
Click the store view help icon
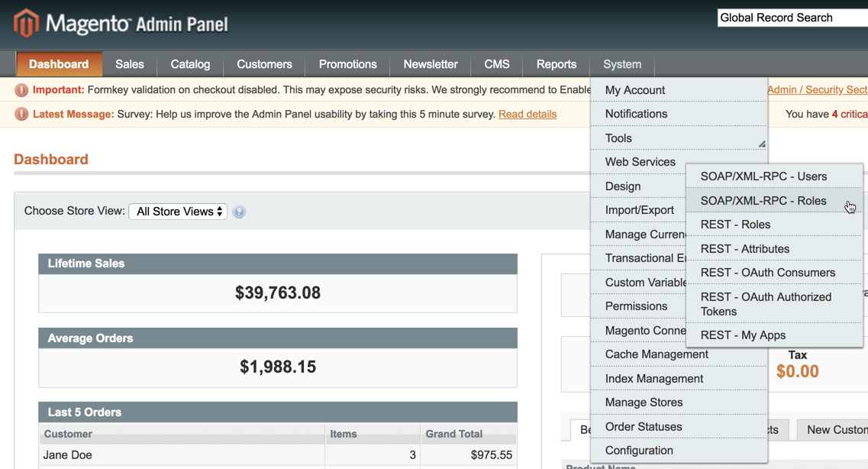pyautogui.click(x=239, y=212)
